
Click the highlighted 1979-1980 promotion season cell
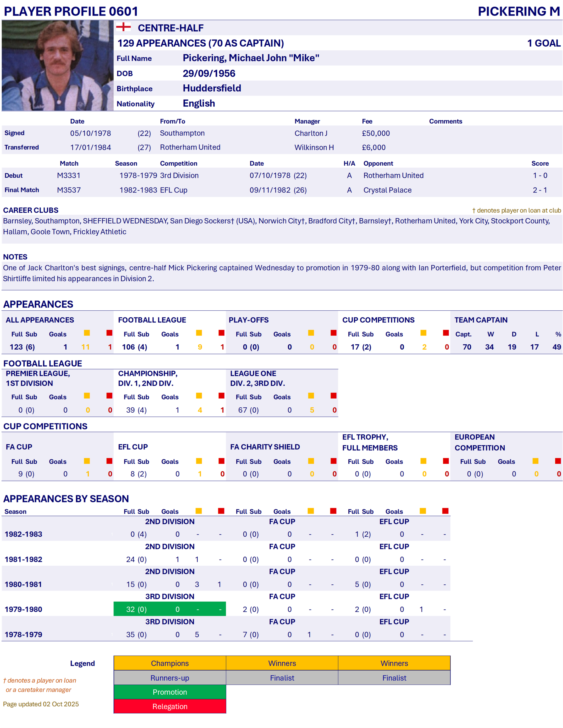point(170,609)
